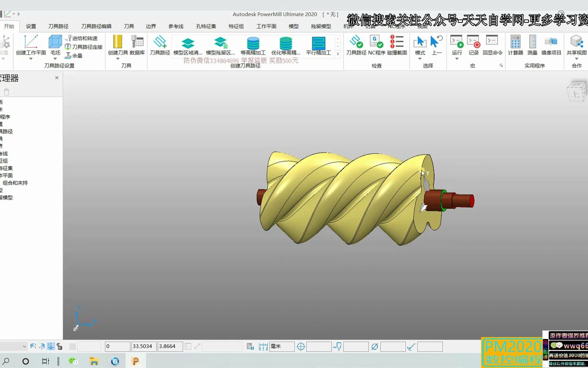This screenshot has height=368, width=588.
Task: Switch to the 残留模型 ribbon tab
Action: [x=321, y=26]
